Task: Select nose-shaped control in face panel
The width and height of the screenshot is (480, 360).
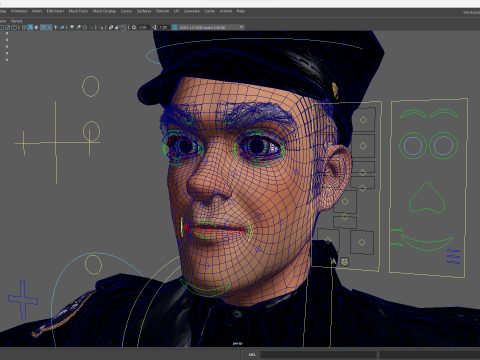Action: [x=427, y=197]
